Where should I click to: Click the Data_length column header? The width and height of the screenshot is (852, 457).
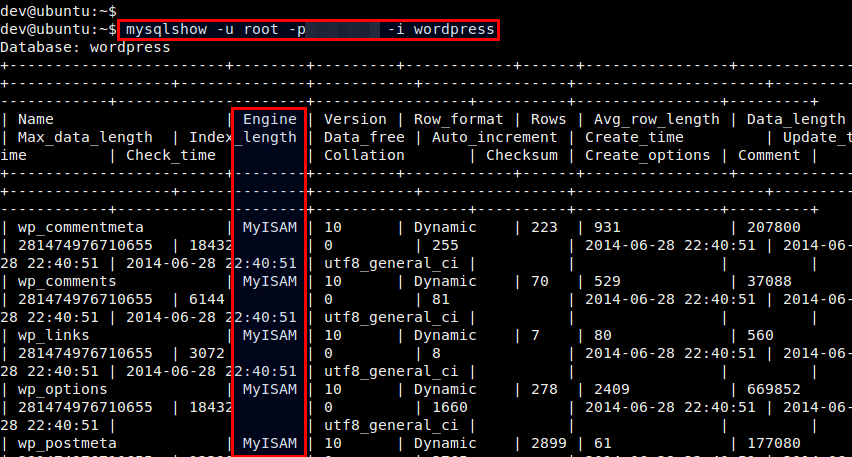795,120
